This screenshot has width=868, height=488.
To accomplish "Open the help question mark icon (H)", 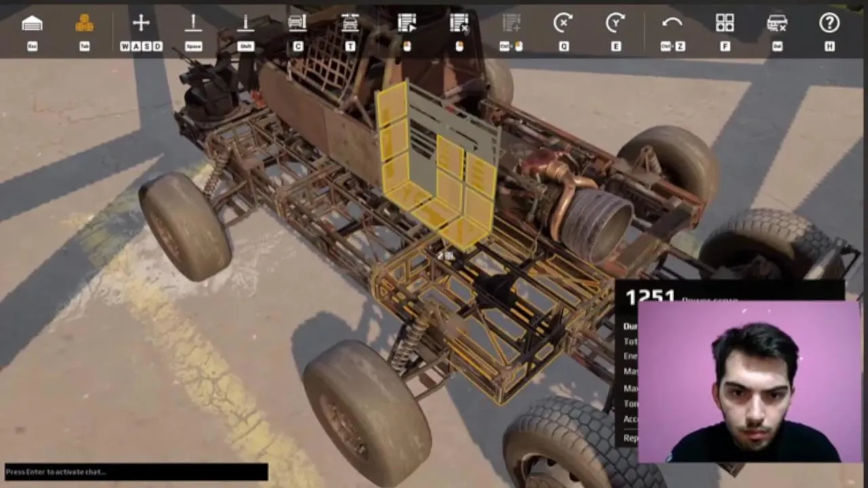I will pos(829,24).
